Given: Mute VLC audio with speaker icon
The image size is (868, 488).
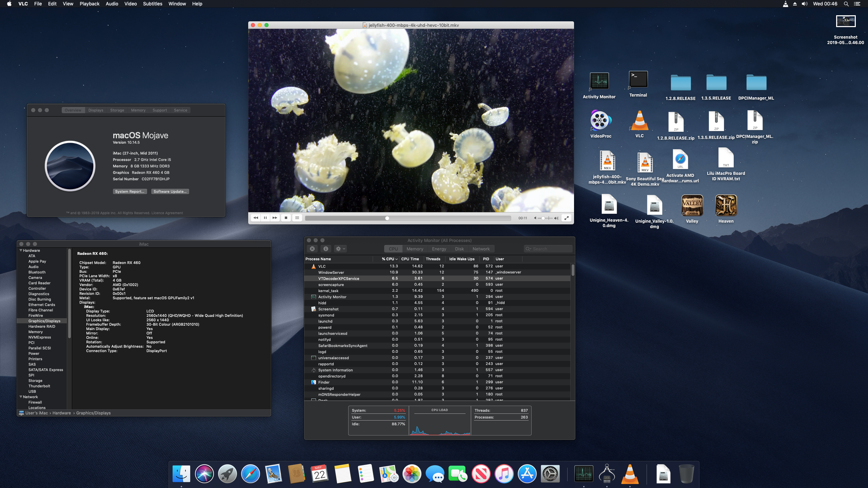Looking at the screenshot, I should [x=535, y=218].
